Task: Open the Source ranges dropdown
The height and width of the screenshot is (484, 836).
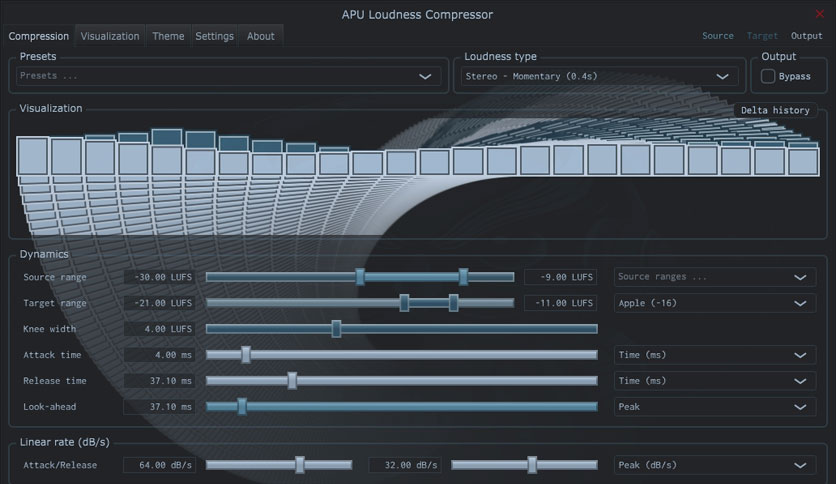Action: (714, 277)
